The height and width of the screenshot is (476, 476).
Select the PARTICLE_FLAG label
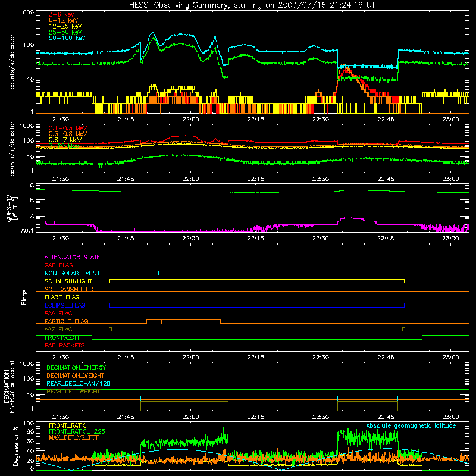[67, 321]
